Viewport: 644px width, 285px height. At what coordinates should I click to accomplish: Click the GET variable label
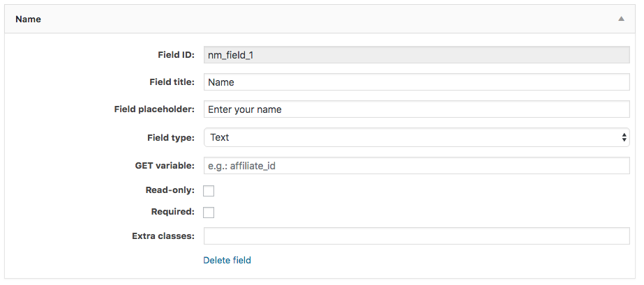[x=165, y=166]
